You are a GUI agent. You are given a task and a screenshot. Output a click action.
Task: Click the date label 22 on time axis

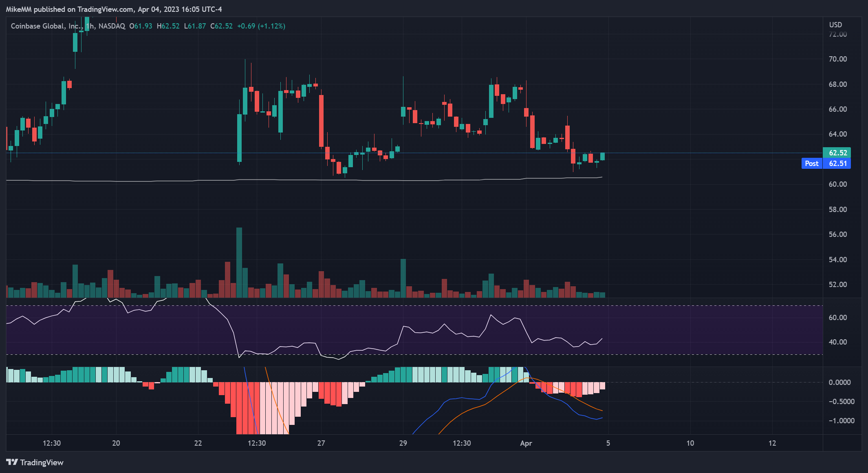click(198, 443)
